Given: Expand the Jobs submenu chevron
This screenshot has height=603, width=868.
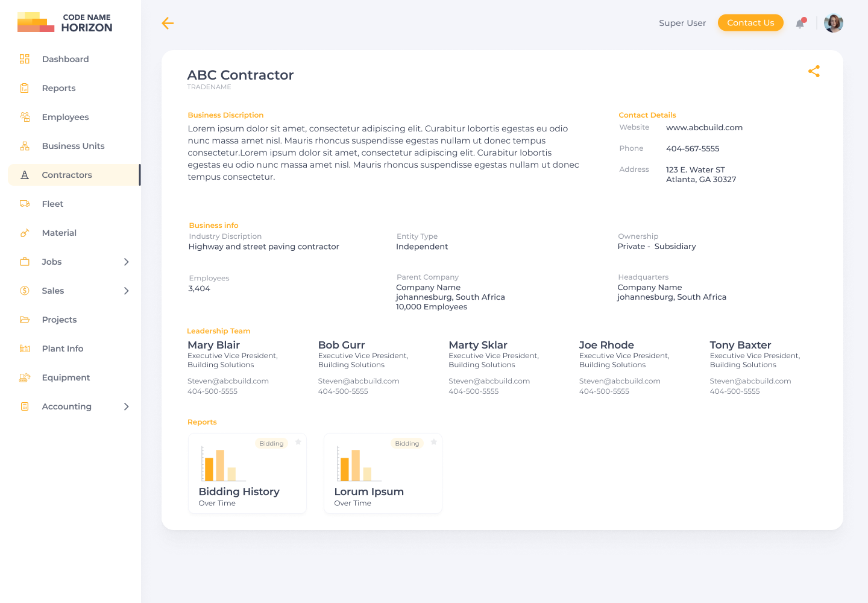Looking at the screenshot, I should tap(126, 262).
